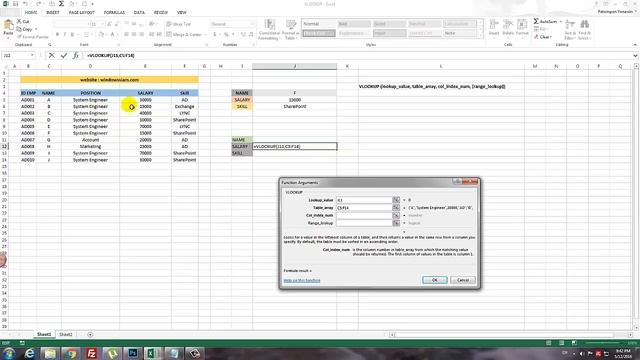
Task: Expand the AutoSum dropdown arrow
Action: pyautogui.click(x=561, y=21)
